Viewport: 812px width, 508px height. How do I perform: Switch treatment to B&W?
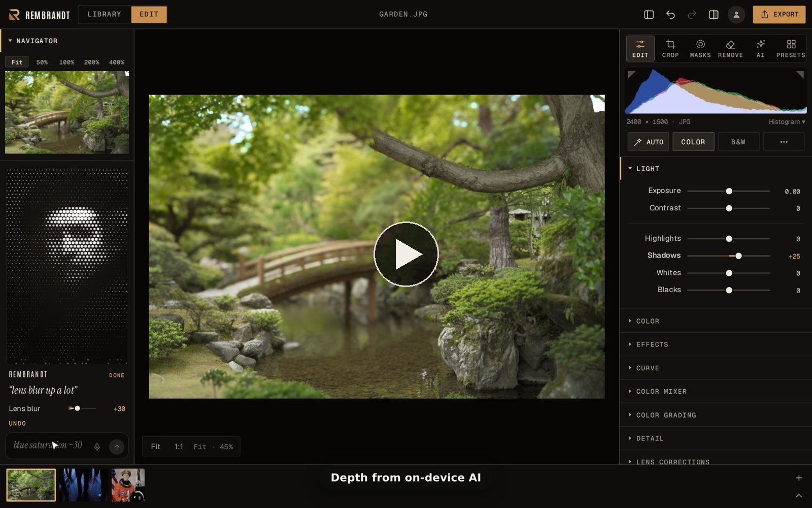coord(738,142)
